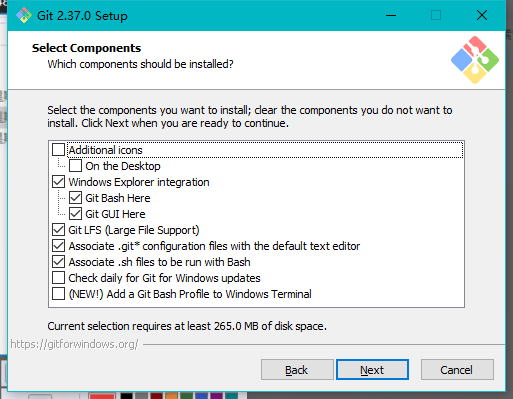Close the Git 2.37.0 Setup window
Viewport: 513px width, 399px height.
(x=482, y=15)
